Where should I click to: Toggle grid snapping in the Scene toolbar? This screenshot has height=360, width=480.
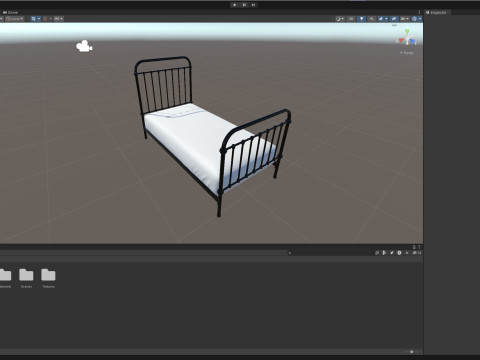click(x=45, y=19)
